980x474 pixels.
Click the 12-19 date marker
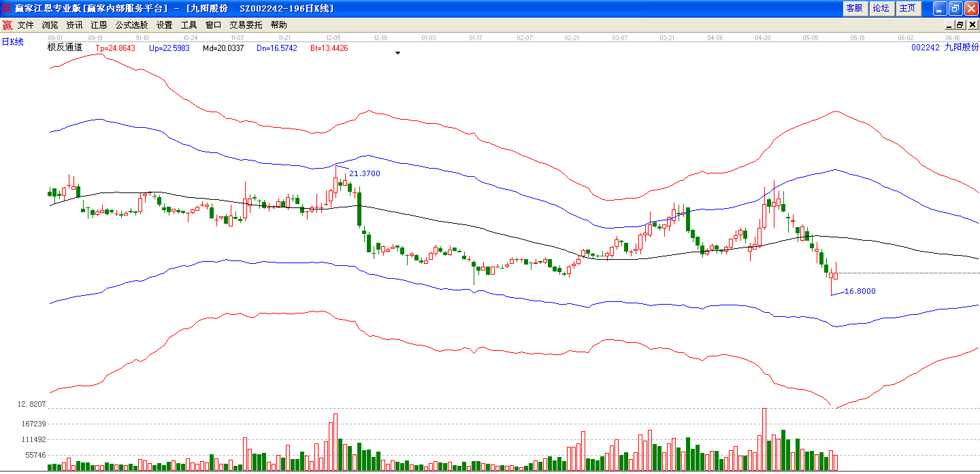click(x=380, y=38)
